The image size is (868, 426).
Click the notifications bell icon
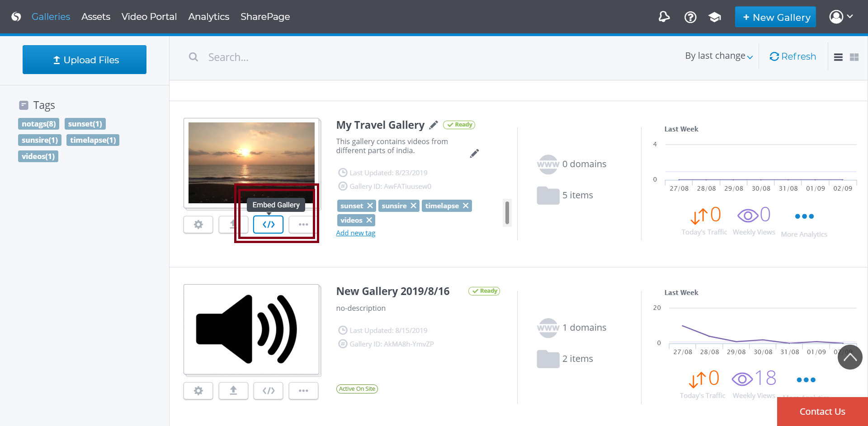664,17
